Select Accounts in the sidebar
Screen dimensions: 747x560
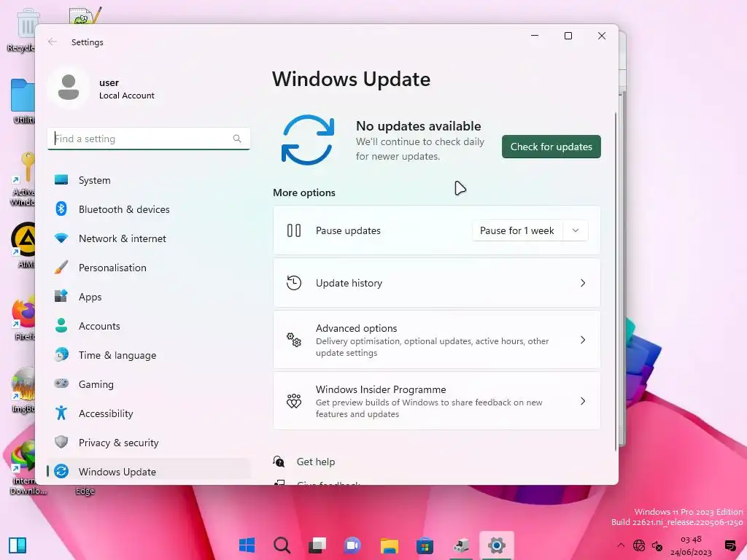coord(149,326)
